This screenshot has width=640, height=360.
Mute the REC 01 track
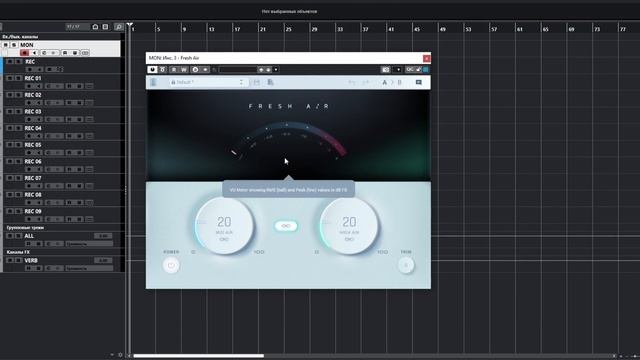[x=10, y=78]
